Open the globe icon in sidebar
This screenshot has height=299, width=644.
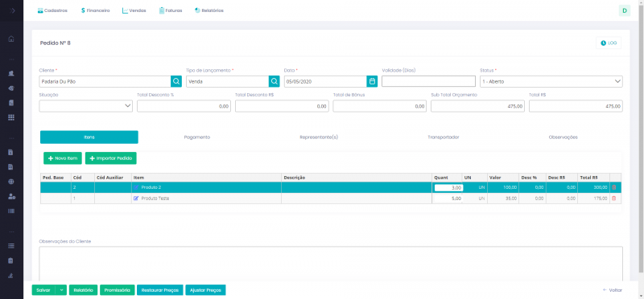[x=11, y=182]
